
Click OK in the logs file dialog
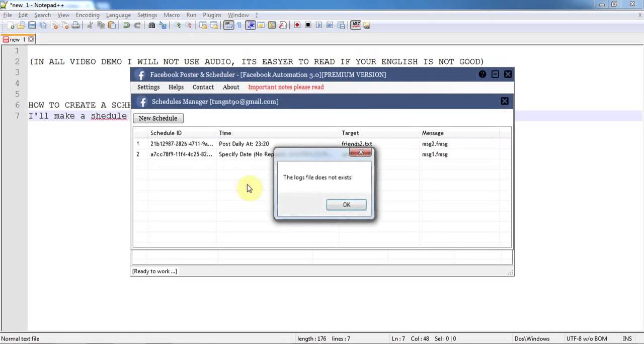tap(346, 205)
